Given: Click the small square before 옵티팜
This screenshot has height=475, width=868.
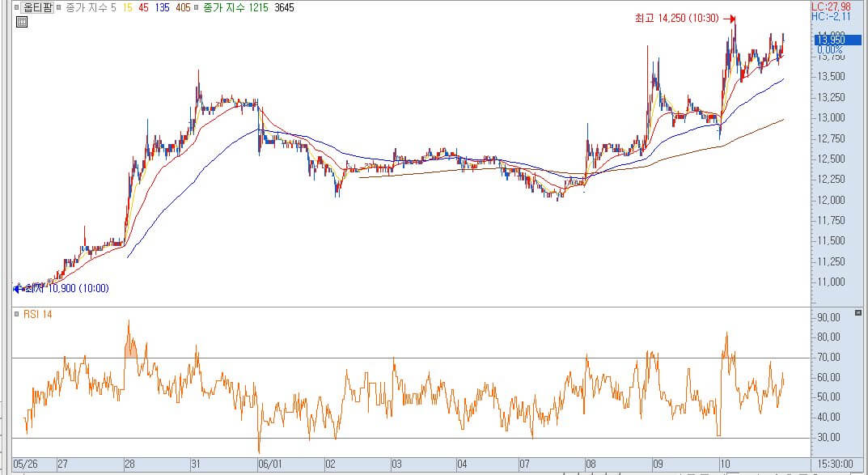Looking at the screenshot, I should [17, 8].
